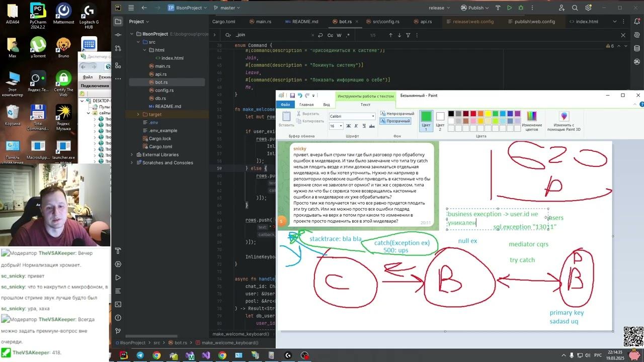Click Edit colors (Изменение цветов) button
644x362 pixels.
pos(532,122)
